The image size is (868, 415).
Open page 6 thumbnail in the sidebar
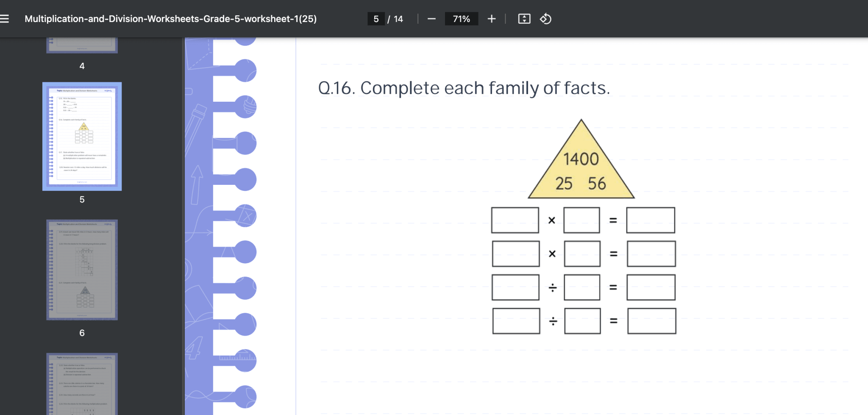pos(81,269)
